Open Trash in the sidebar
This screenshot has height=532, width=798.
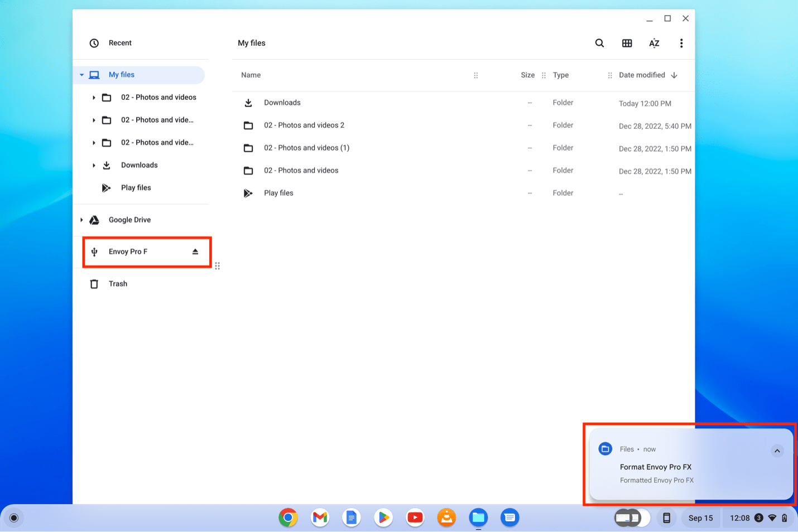pyautogui.click(x=118, y=284)
